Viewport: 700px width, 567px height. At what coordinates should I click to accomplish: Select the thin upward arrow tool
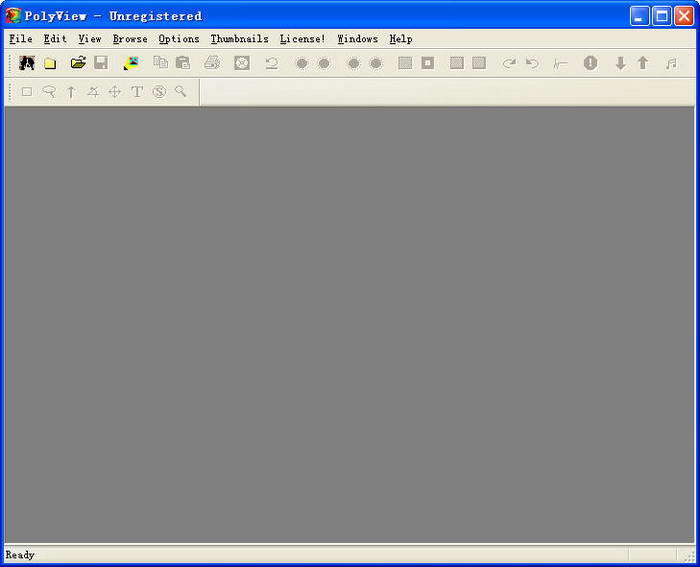71,92
